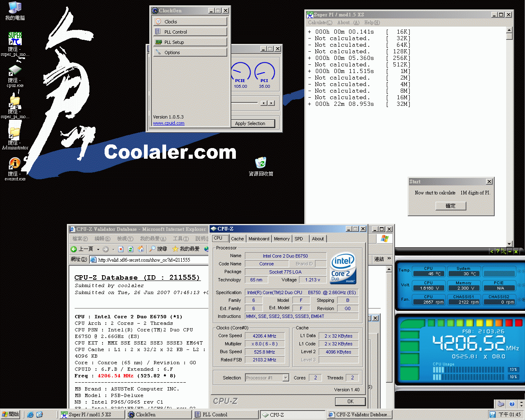Switch to the PLL Control taskbar button
Viewport: 525px width, 420px height.
pyautogui.click(x=226, y=415)
